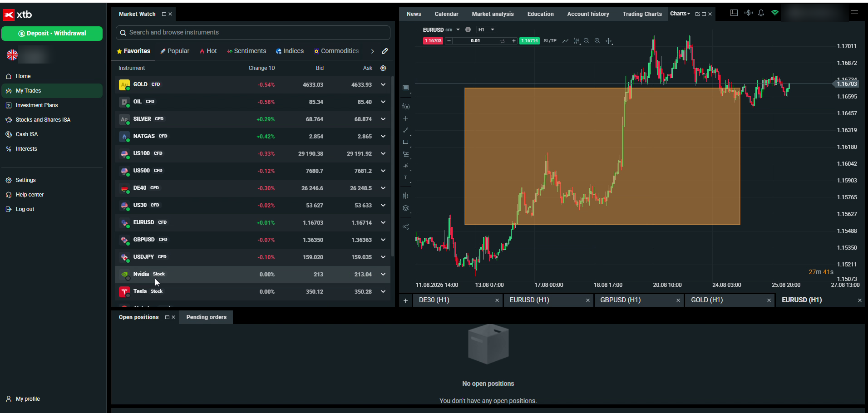Decrease volume with minus button
The image size is (868, 413).
point(449,41)
